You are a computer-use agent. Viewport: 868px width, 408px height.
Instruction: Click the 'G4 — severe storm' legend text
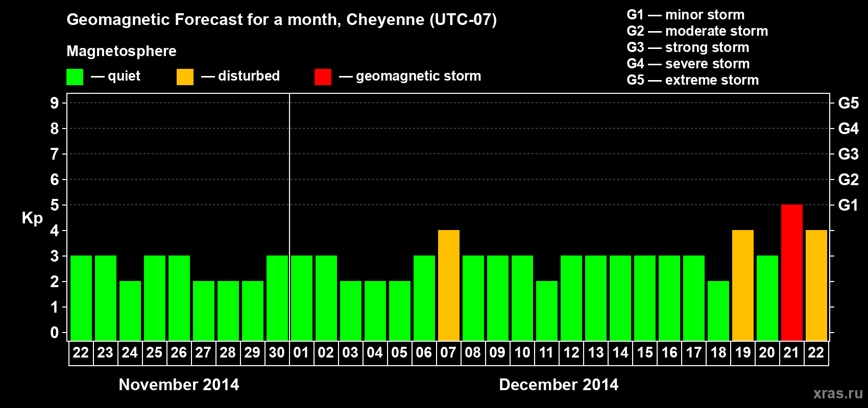pos(688,64)
